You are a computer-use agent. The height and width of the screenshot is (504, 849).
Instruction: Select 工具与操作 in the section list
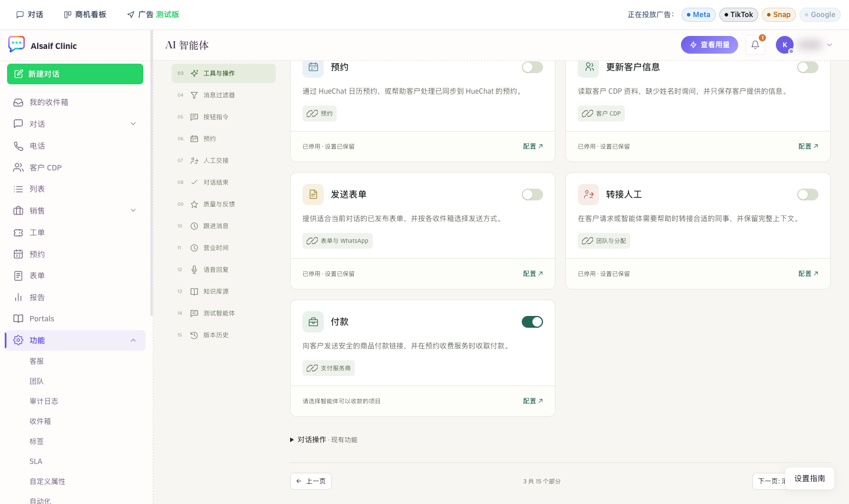click(x=223, y=73)
